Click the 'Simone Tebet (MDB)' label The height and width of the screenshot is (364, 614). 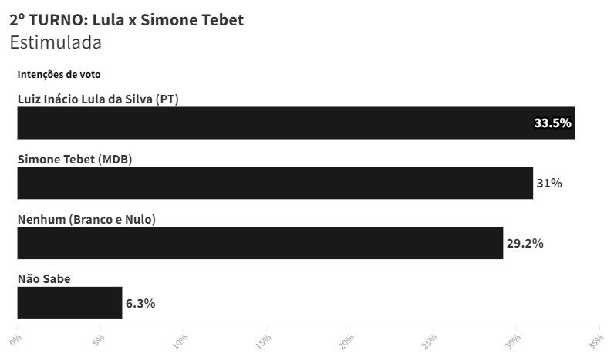click(75, 160)
